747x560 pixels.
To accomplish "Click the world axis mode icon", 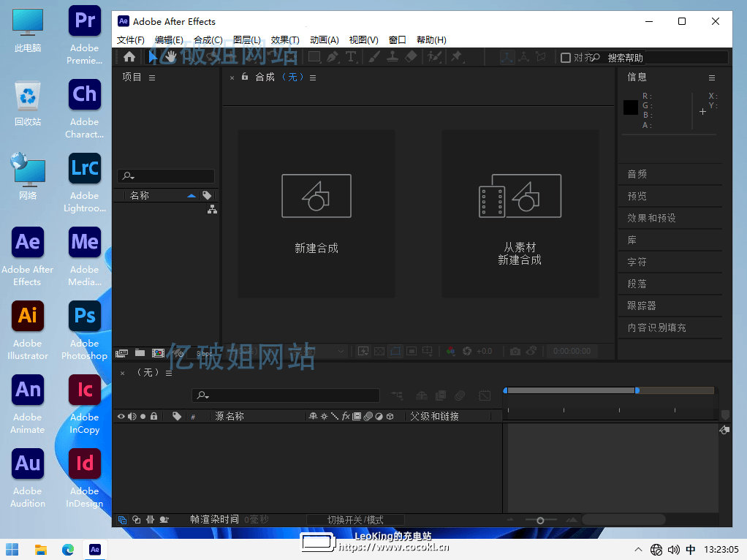I will (x=523, y=57).
